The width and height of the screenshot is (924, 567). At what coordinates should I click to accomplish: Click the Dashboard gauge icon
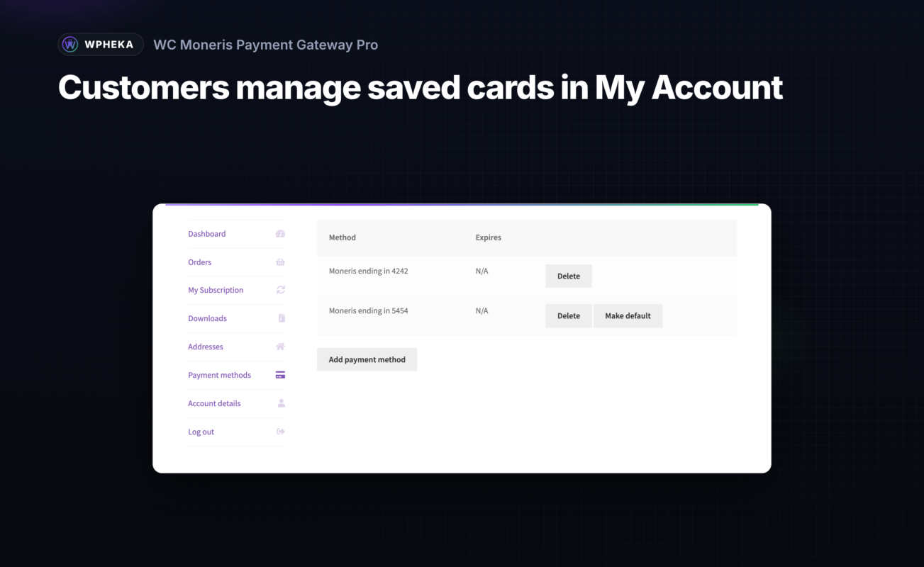pyautogui.click(x=280, y=234)
